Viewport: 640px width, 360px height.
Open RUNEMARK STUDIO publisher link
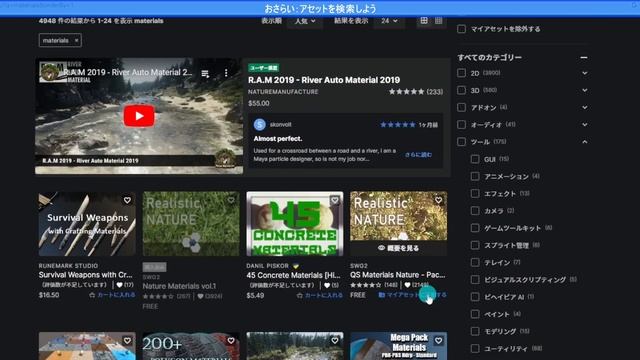[x=68, y=266]
